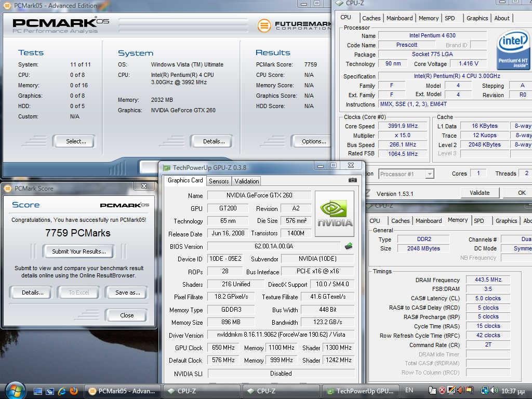Switch to second CPU-Z taskbar button
Screen dimensions: 532x399
(x=281, y=391)
